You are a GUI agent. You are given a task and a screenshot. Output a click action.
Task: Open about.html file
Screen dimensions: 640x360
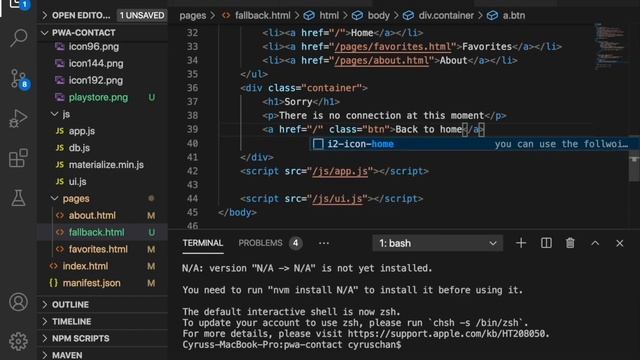click(x=92, y=216)
